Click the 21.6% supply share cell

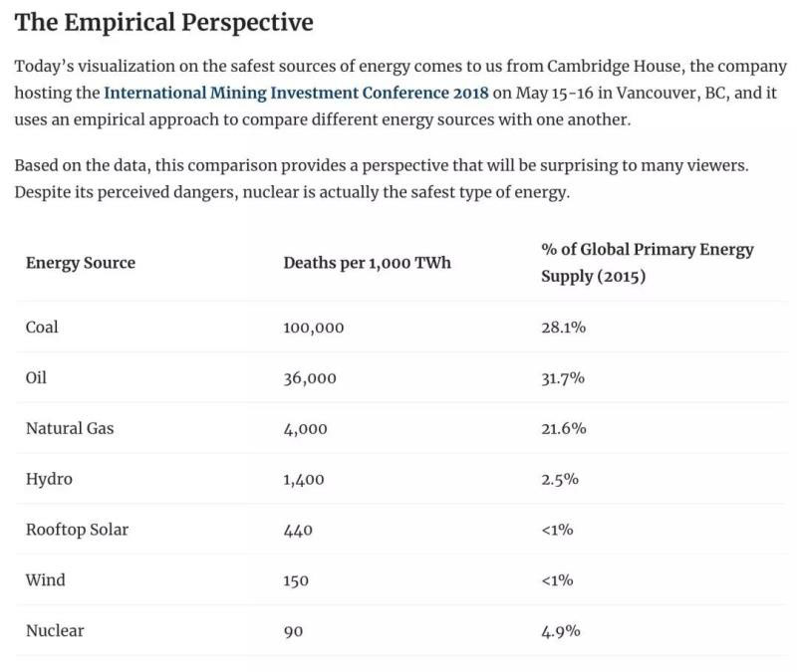pos(563,428)
